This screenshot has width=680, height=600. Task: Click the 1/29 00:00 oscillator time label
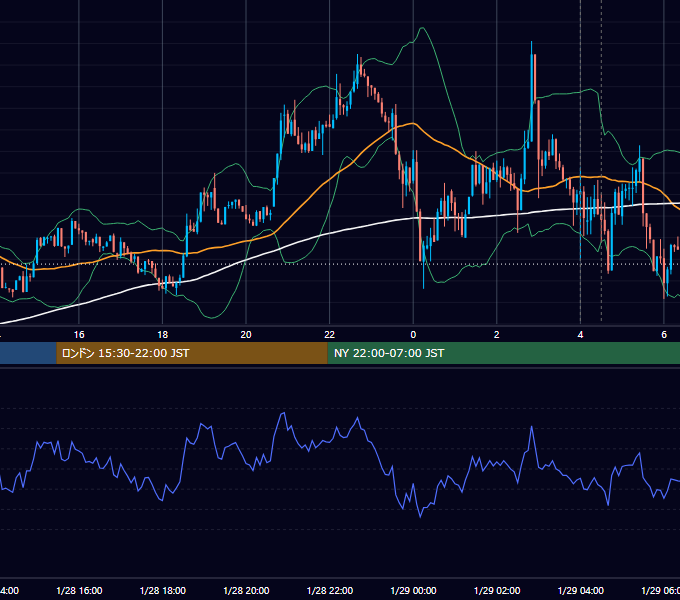[413, 590]
